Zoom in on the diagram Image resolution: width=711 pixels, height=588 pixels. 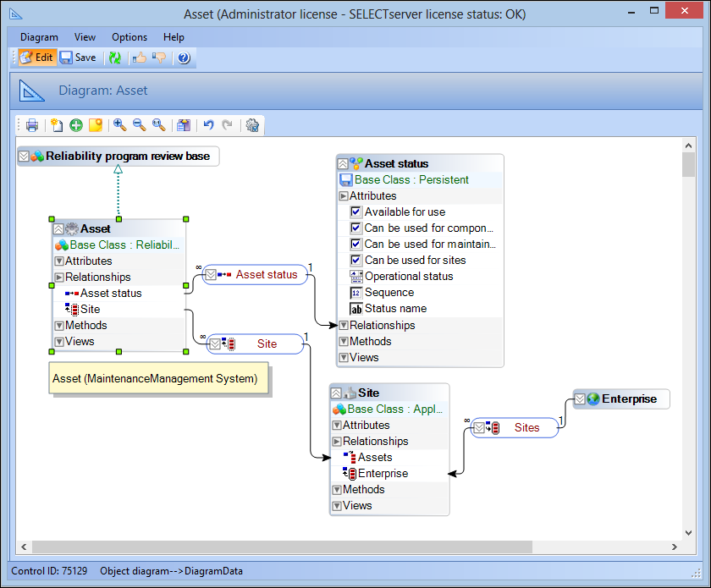120,125
